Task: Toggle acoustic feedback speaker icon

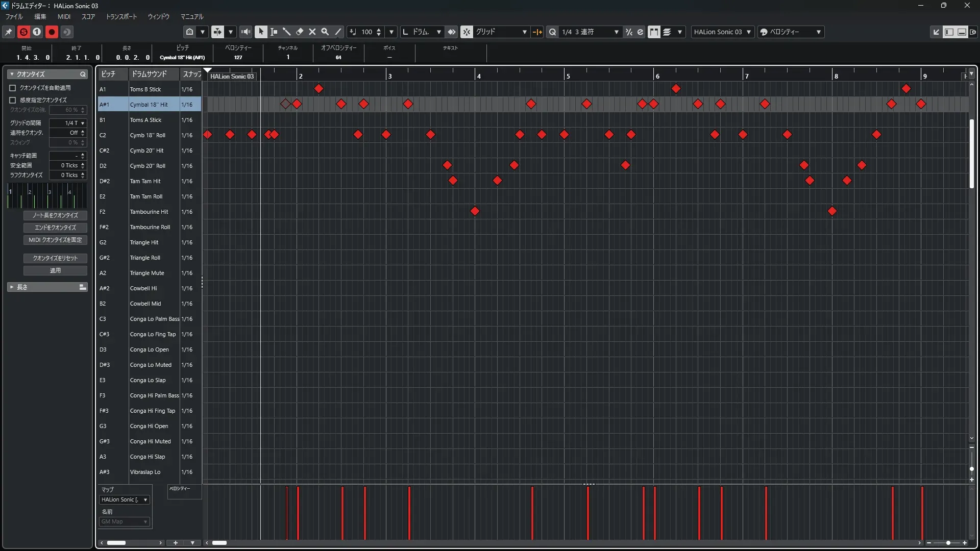Action: tap(246, 32)
